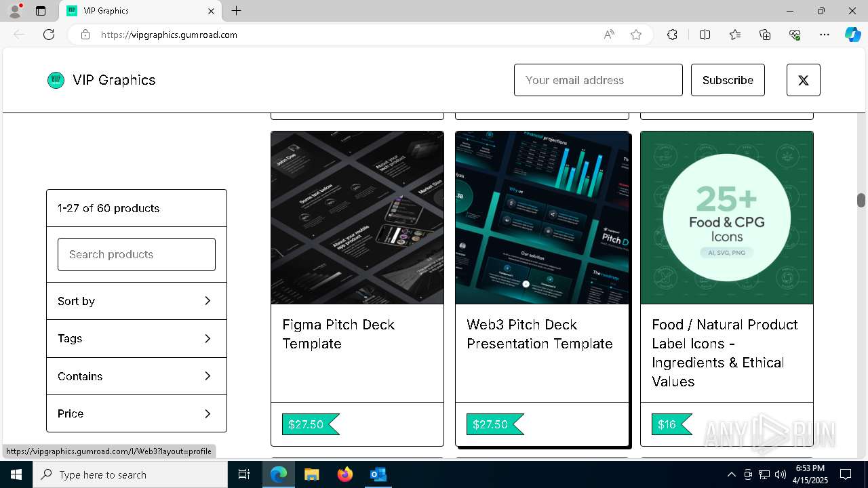Screen dimensions: 868x488
Task: Click the page vertical scrollbar thumb
Action: pos(861,200)
